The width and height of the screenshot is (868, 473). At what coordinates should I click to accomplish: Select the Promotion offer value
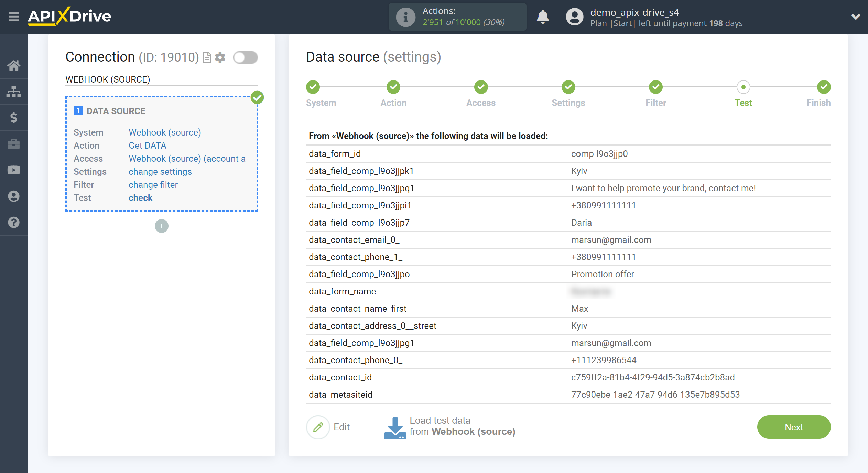[x=603, y=274]
